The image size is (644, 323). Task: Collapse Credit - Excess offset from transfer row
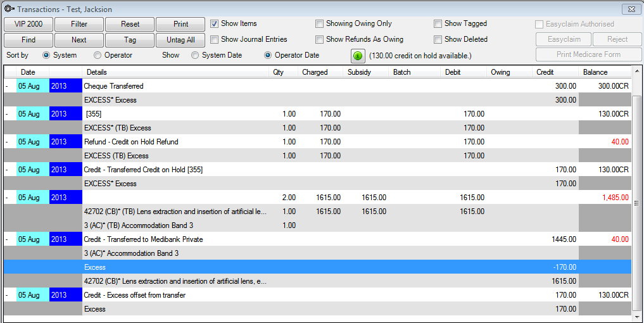click(x=6, y=295)
